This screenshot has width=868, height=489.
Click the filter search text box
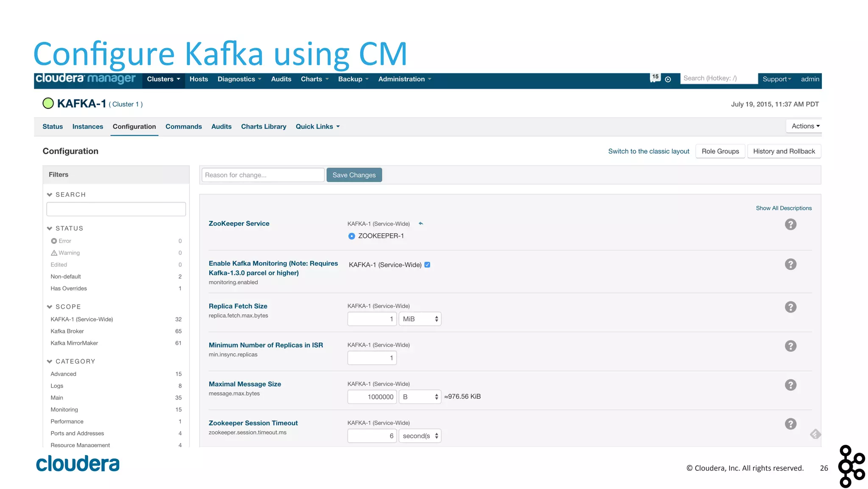point(116,209)
